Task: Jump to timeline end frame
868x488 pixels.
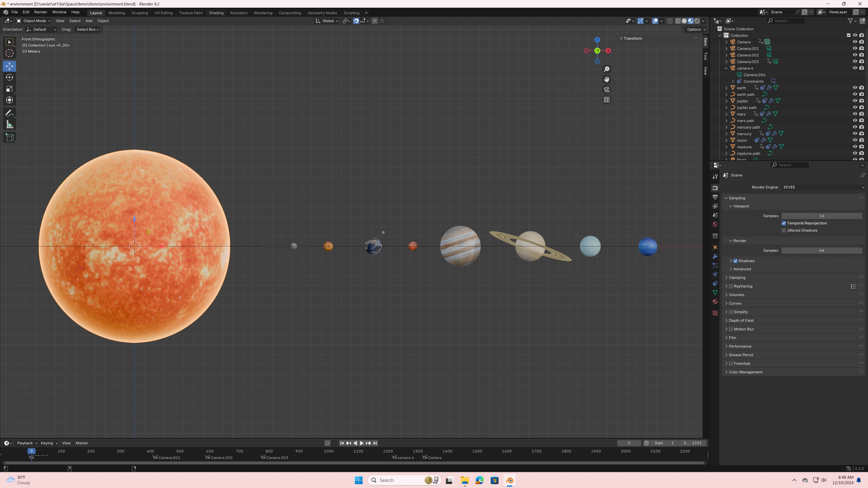Action: click(x=375, y=443)
